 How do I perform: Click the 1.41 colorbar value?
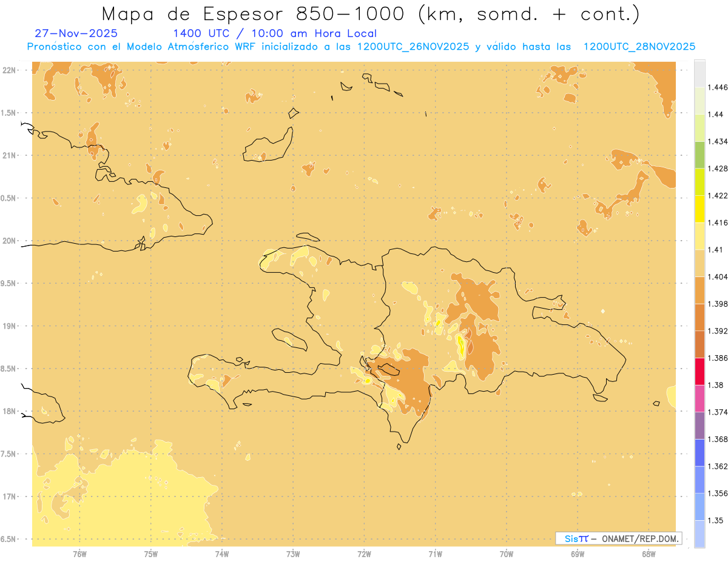point(715,250)
